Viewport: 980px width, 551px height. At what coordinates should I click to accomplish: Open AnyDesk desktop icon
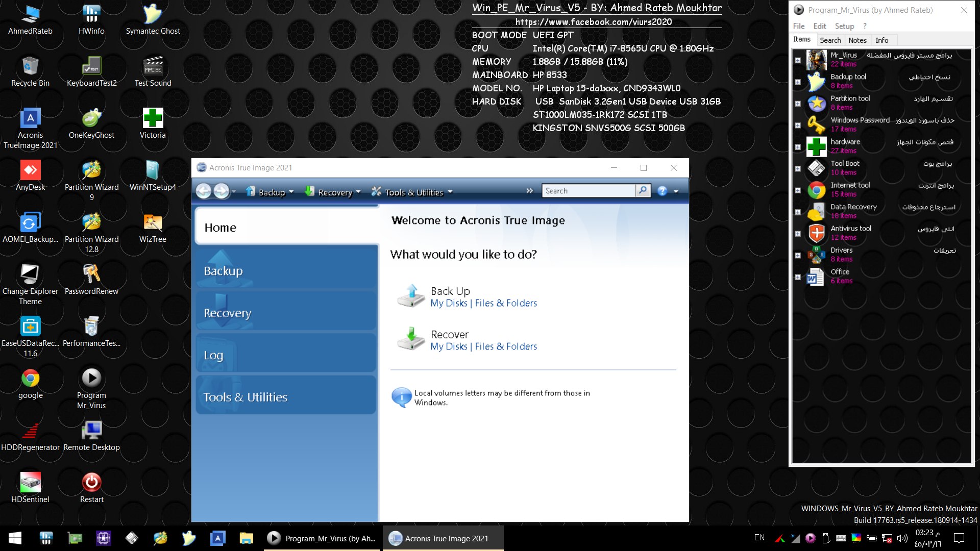click(x=30, y=176)
